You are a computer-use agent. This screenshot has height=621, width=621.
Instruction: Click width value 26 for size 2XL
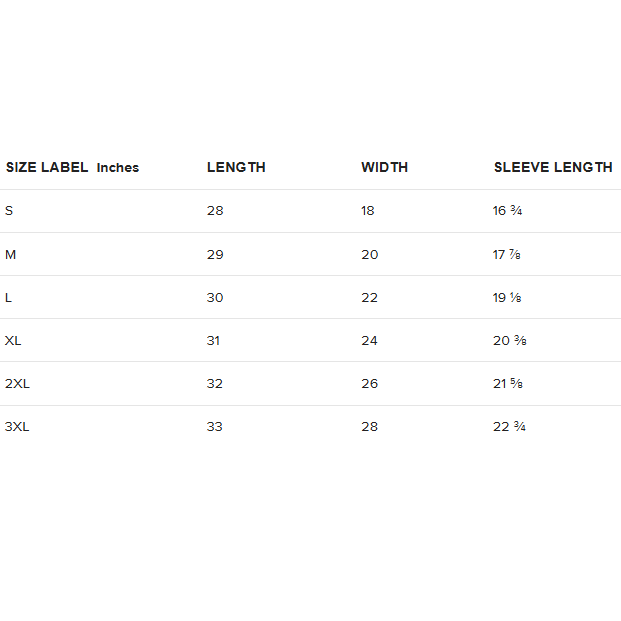[x=370, y=383]
